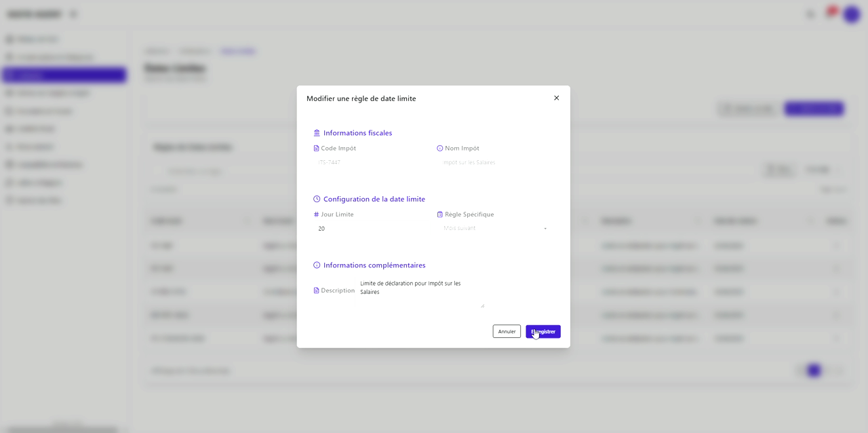The width and height of the screenshot is (868, 433).
Task: Select the highlighted purple sidebar menu item
Action: tap(64, 75)
